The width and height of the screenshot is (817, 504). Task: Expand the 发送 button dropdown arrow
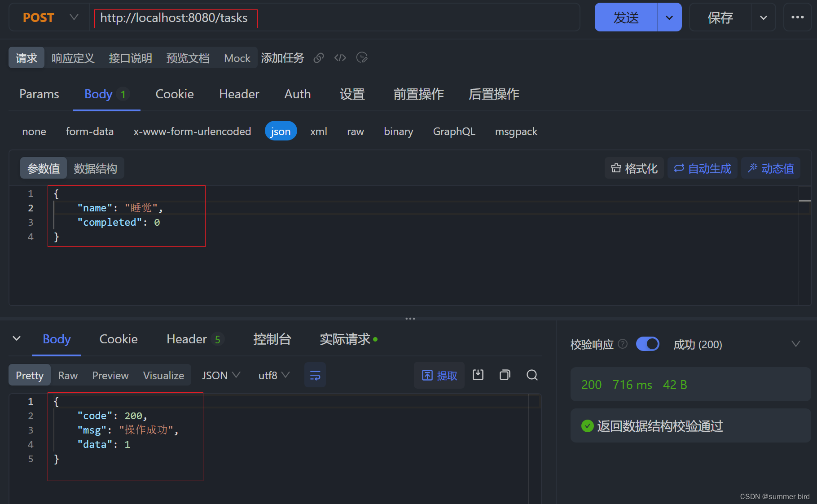click(x=669, y=18)
